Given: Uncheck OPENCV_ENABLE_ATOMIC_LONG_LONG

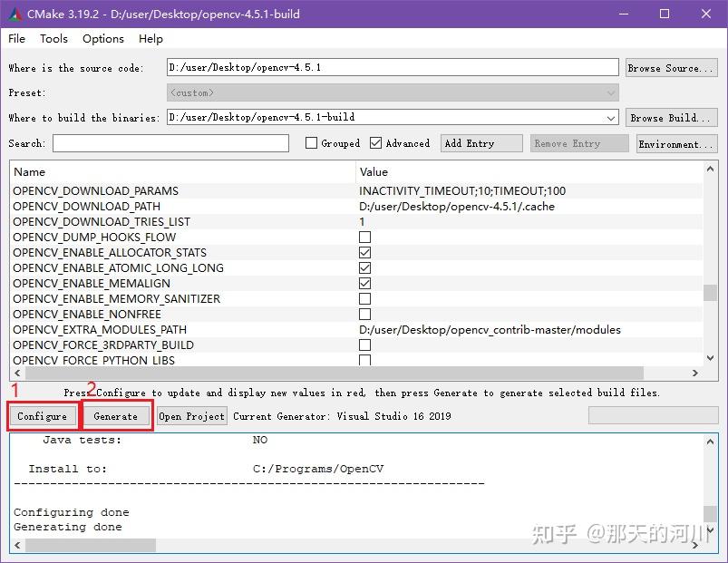Looking at the screenshot, I should pyautogui.click(x=365, y=267).
